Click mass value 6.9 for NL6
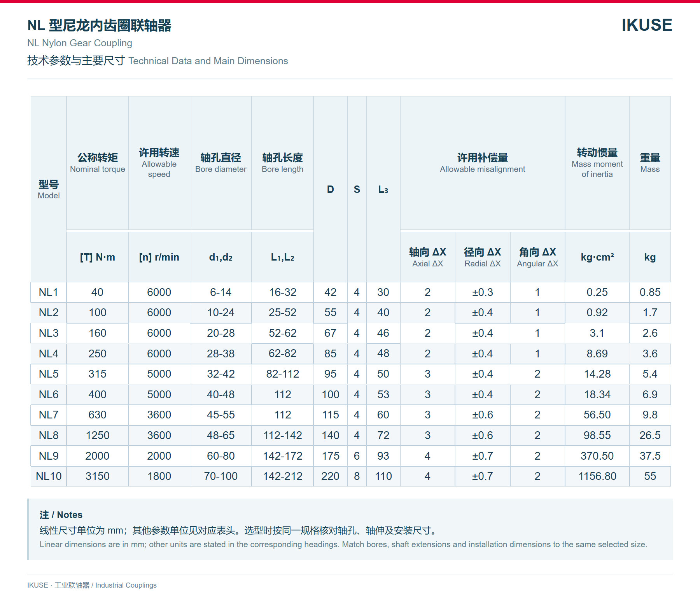This screenshot has width=700, height=602. coord(650,394)
